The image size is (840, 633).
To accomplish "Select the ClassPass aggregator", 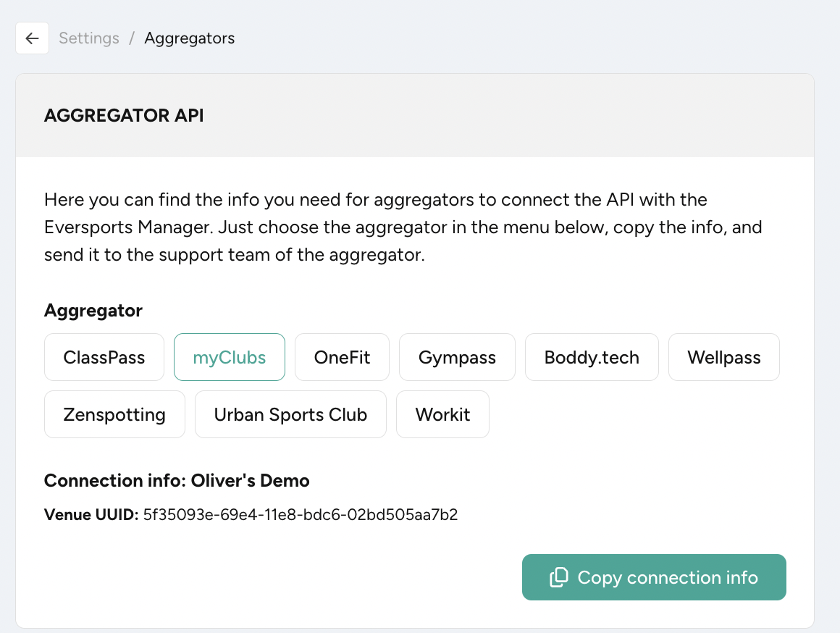I will click(104, 357).
